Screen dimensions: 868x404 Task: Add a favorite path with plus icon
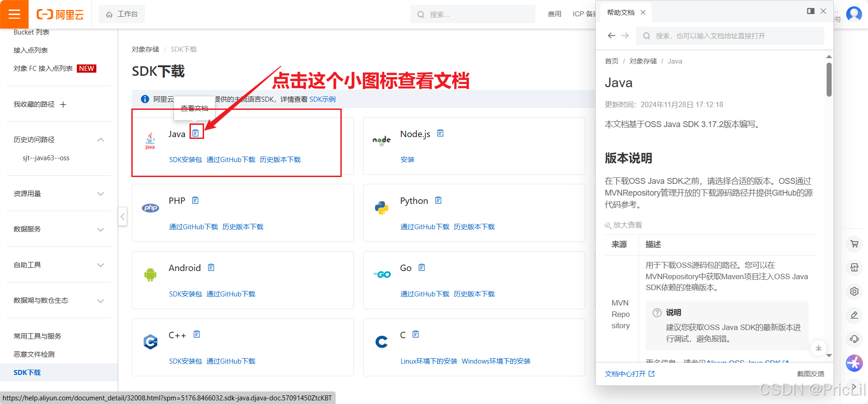click(x=63, y=104)
